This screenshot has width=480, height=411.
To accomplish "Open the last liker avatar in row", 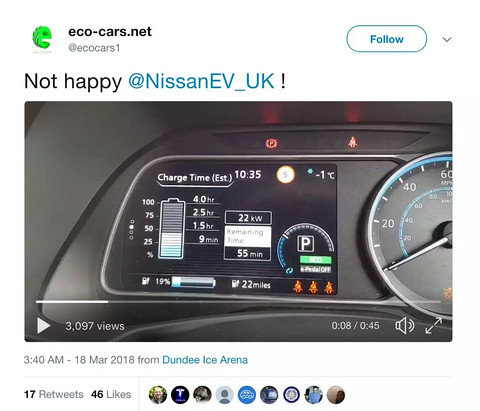I will (336, 395).
